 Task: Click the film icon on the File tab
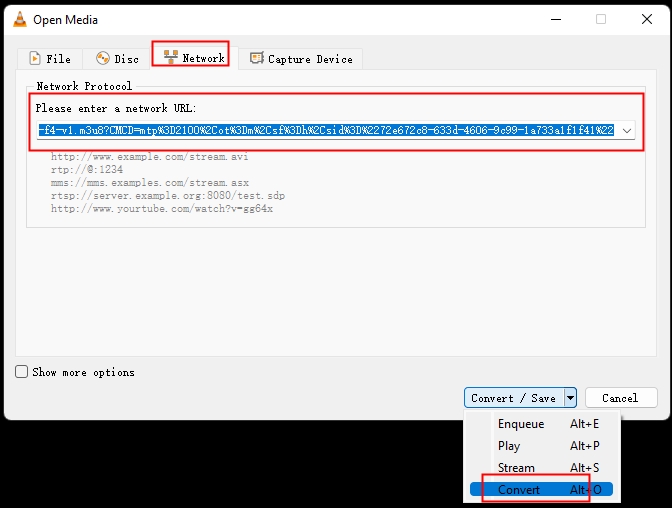tap(35, 59)
